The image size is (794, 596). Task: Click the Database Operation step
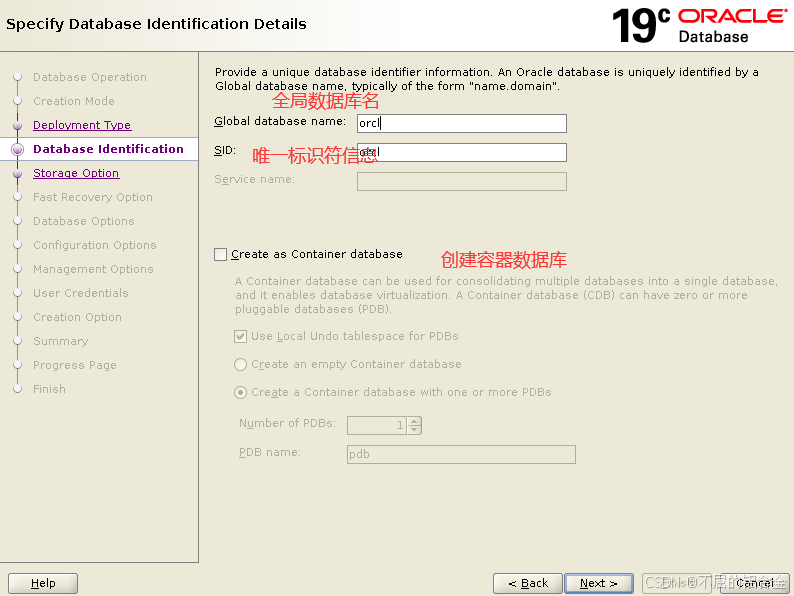pyautogui.click(x=90, y=77)
